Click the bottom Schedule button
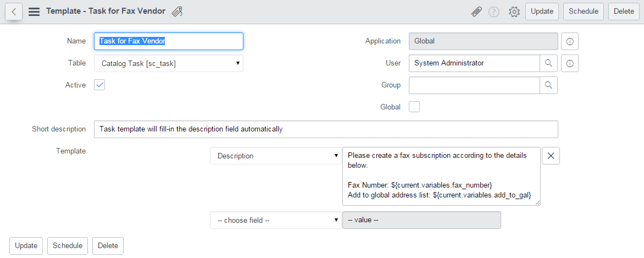The image size is (644, 258). [x=68, y=246]
